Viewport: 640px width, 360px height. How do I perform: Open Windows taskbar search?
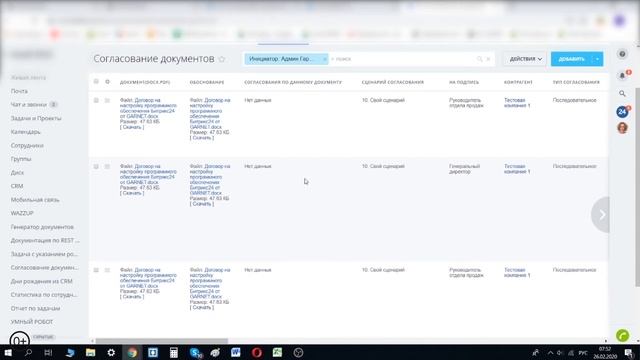(x=28, y=353)
